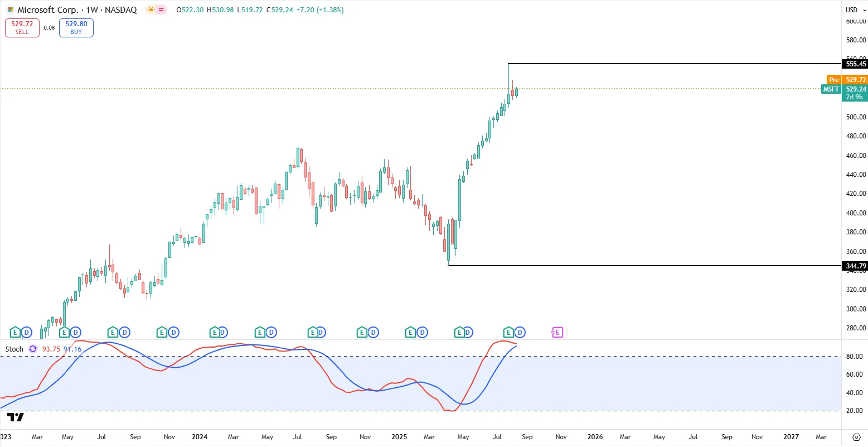Select the horizontal line at 344.79
The width and height of the screenshot is (868, 447).
click(x=644, y=266)
